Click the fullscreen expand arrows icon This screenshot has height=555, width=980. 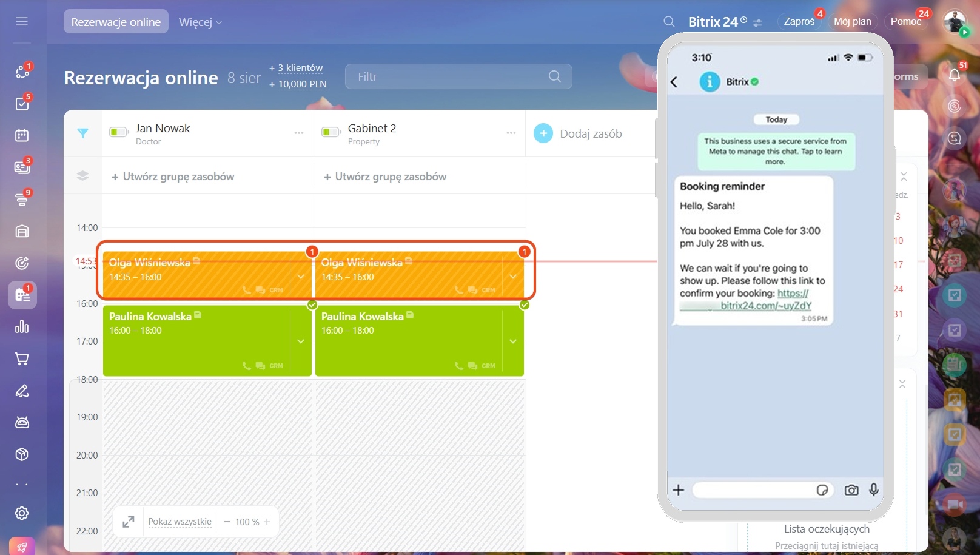click(129, 522)
